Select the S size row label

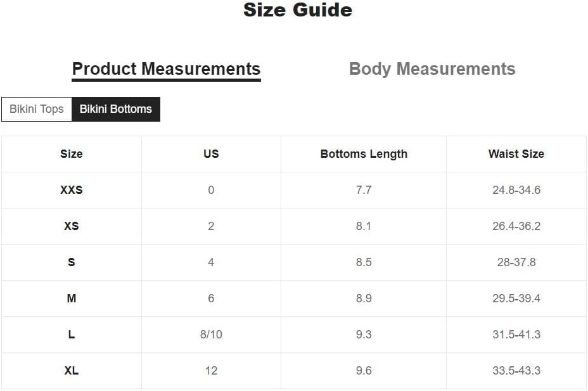[x=71, y=262]
